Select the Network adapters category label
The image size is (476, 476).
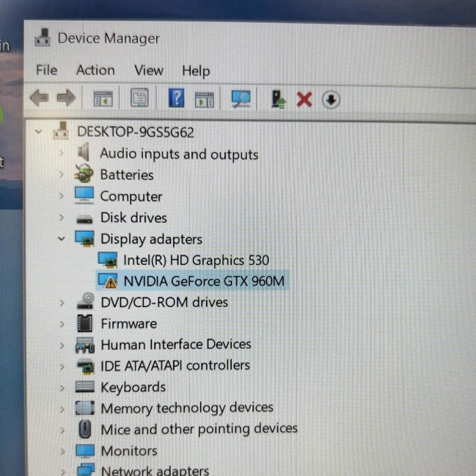click(155, 471)
